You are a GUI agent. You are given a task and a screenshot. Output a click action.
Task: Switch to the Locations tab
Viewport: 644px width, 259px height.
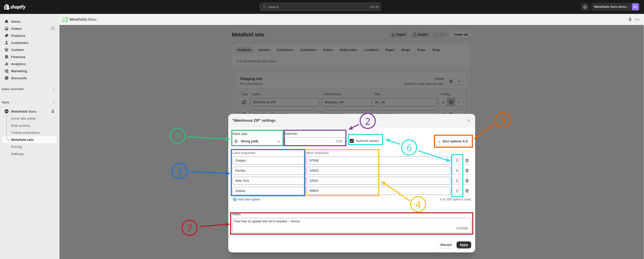point(371,50)
